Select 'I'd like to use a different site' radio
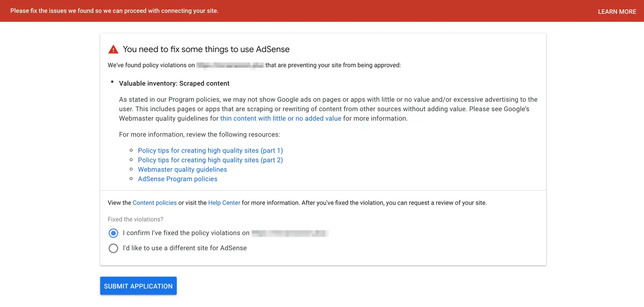This screenshot has width=644, height=307. coord(114,248)
